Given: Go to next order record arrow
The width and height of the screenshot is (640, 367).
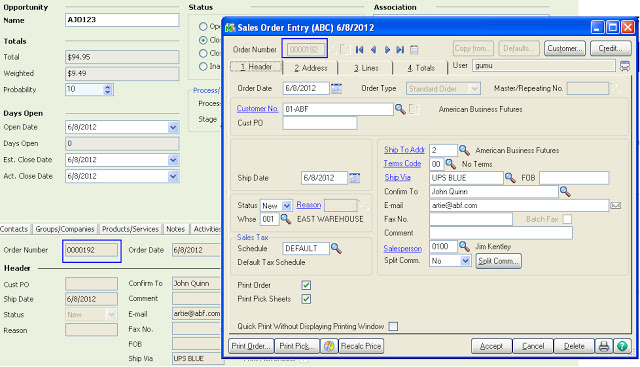Looking at the screenshot, I should (387, 50).
